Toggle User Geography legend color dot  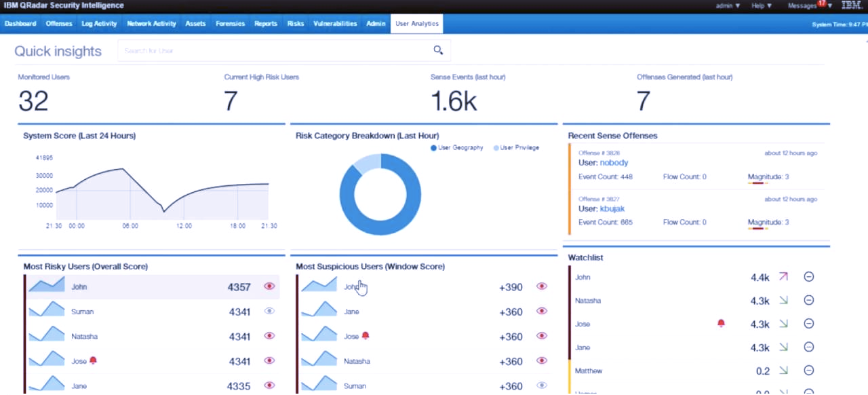click(433, 147)
